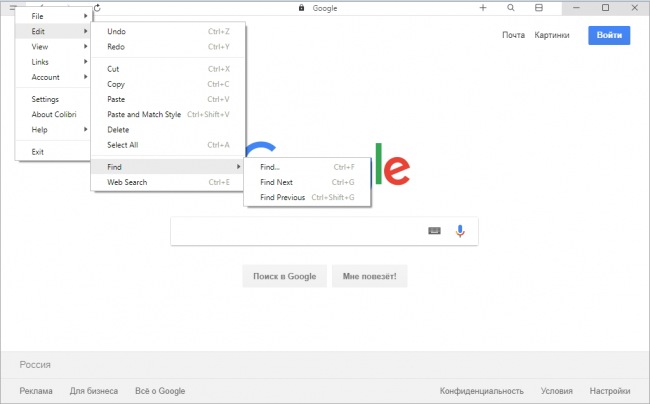Screen dimensions: 650x404
Task: Select Undo in the Edit menu
Action: coord(168,31)
